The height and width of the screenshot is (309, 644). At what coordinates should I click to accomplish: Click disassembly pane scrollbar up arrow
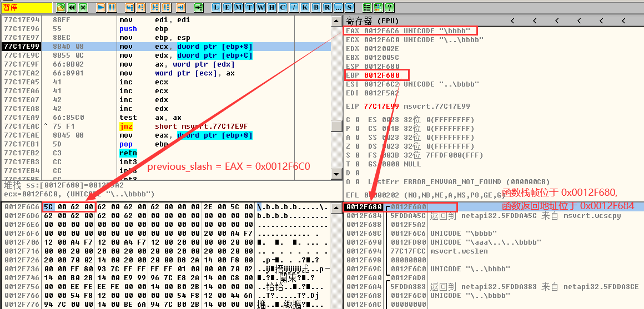click(336, 21)
